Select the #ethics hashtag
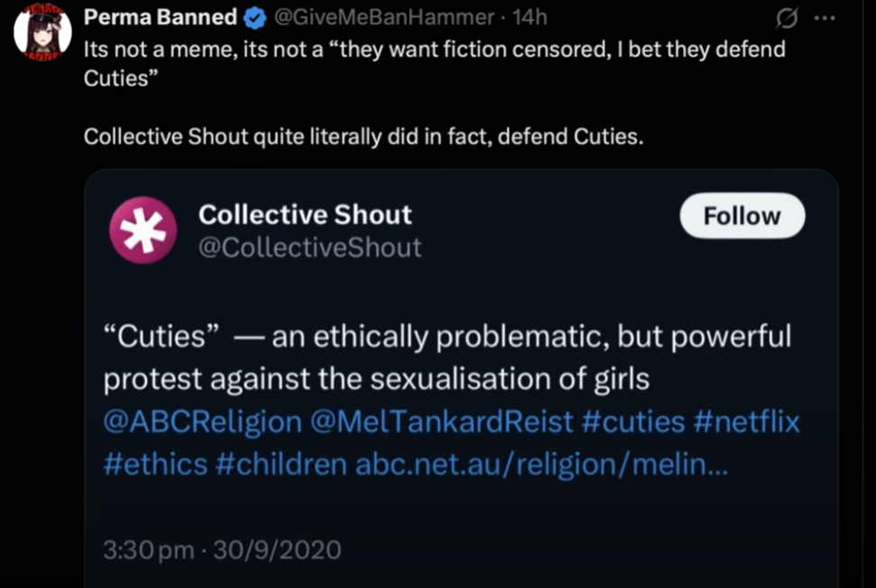 click(x=155, y=464)
